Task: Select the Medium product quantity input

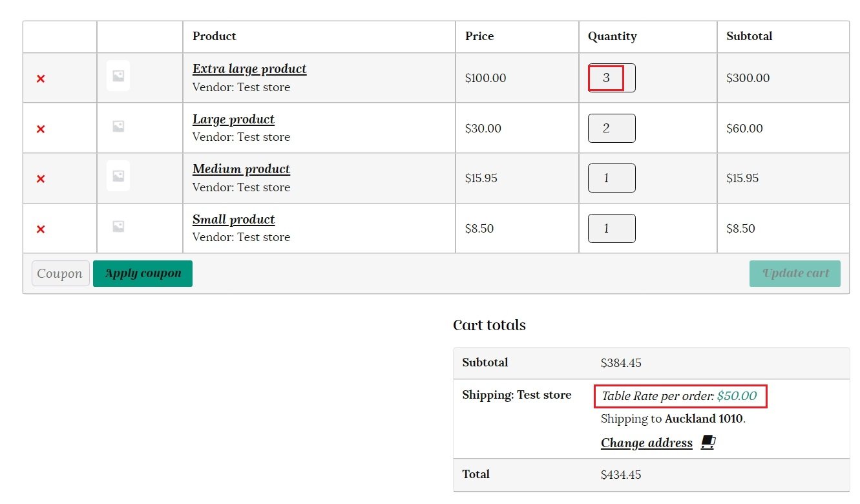Action: pyautogui.click(x=611, y=178)
